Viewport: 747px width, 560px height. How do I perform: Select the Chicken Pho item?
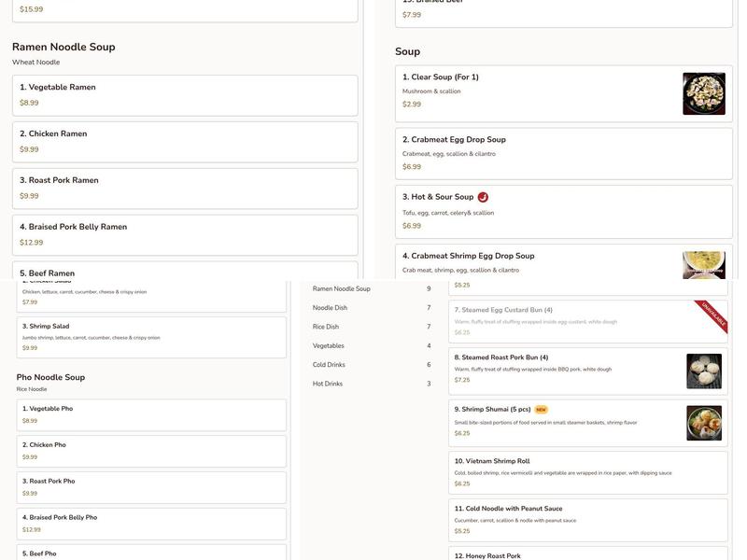[x=151, y=451]
